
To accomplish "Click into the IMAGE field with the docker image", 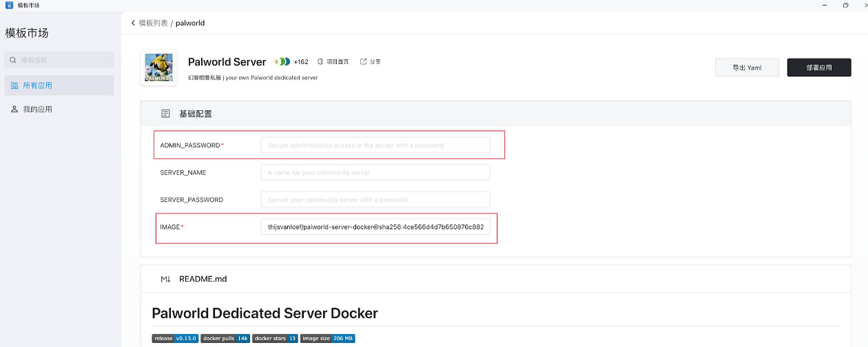I will pyautogui.click(x=375, y=227).
